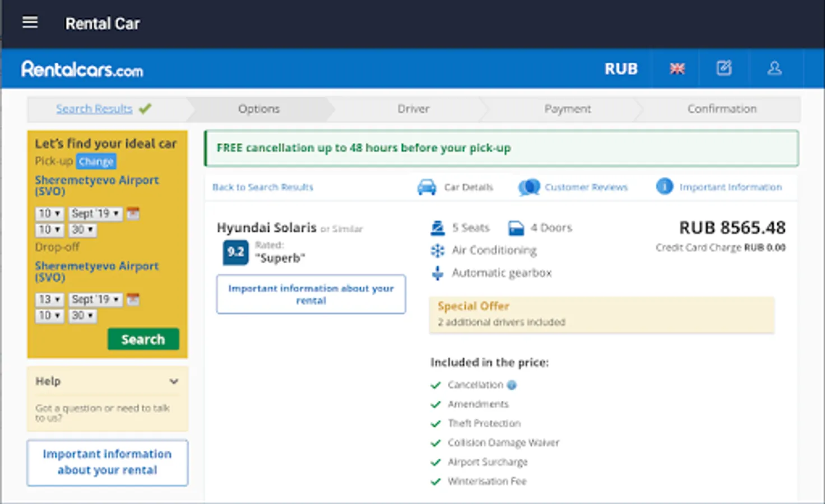Open the drop-off minute dropdown
The width and height of the screenshot is (825, 504).
click(x=82, y=316)
